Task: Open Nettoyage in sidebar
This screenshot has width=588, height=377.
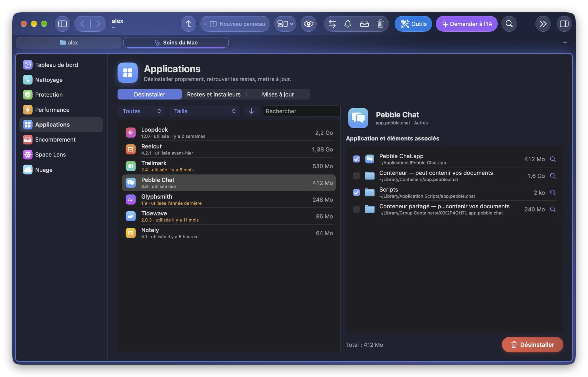Action: 61,80
